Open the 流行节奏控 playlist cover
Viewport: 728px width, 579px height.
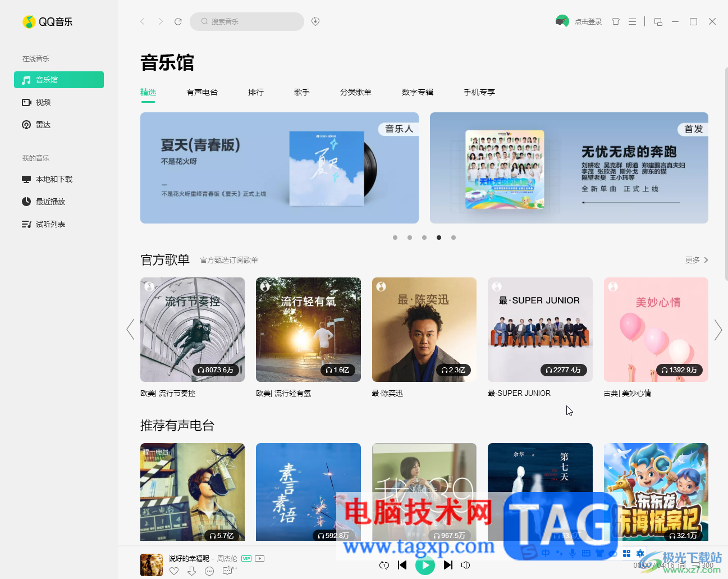point(193,330)
